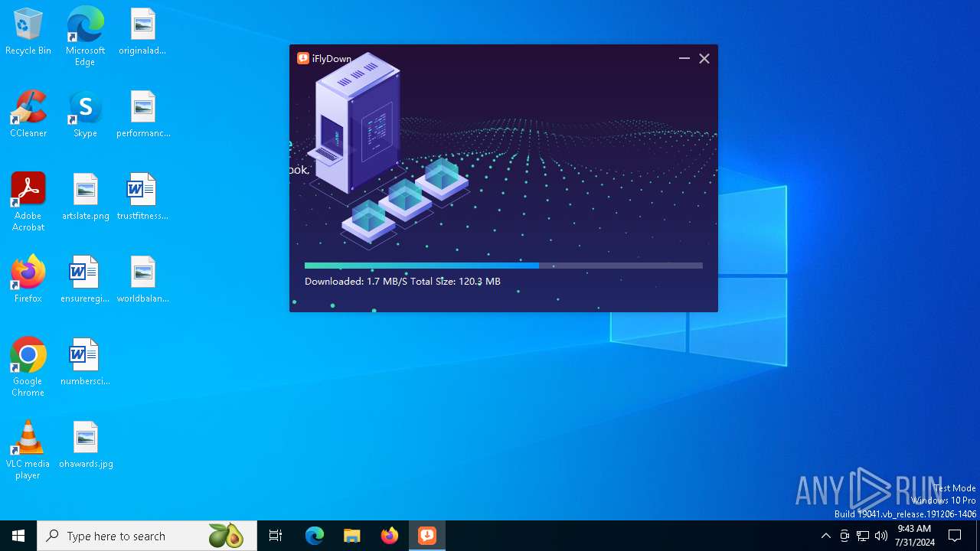Open Firefox from the taskbar
The image size is (980, 551).
point(390,536)
